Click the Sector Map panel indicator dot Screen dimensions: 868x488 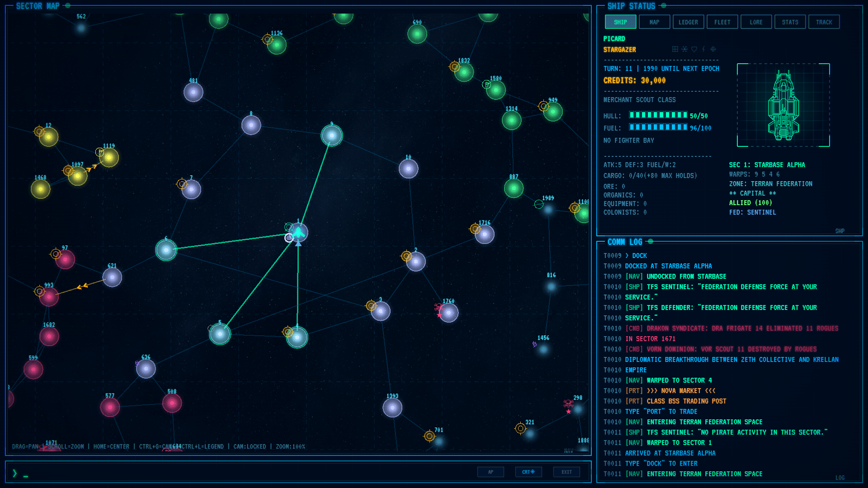coord(68,5)
